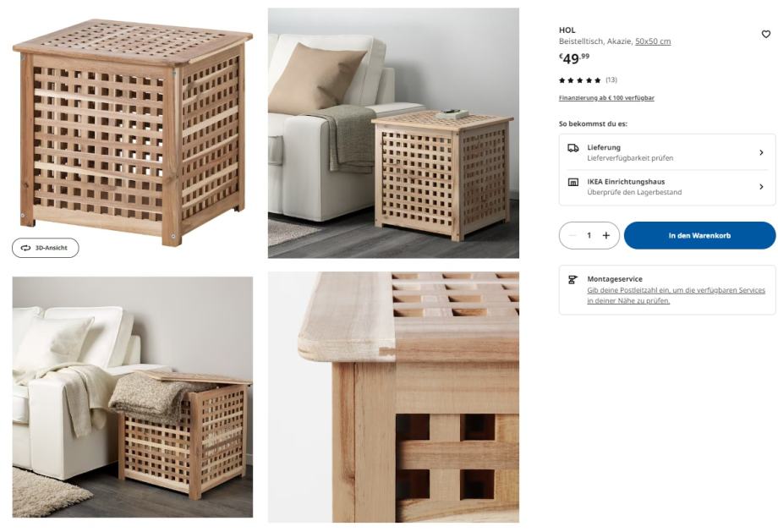Add HOL to favorites via heart icon
778x532 pixels.
[x=765, y=34]
